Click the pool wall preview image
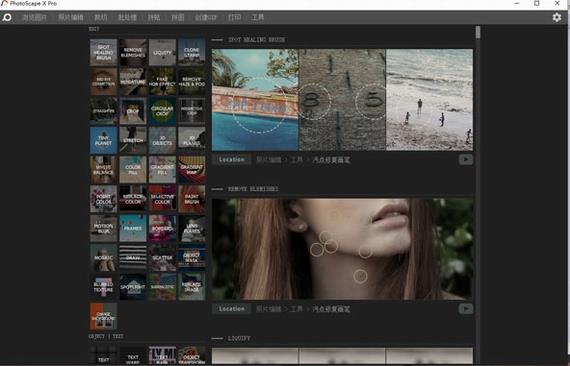Screen dimensions: 570x366 tap(255, 100)
